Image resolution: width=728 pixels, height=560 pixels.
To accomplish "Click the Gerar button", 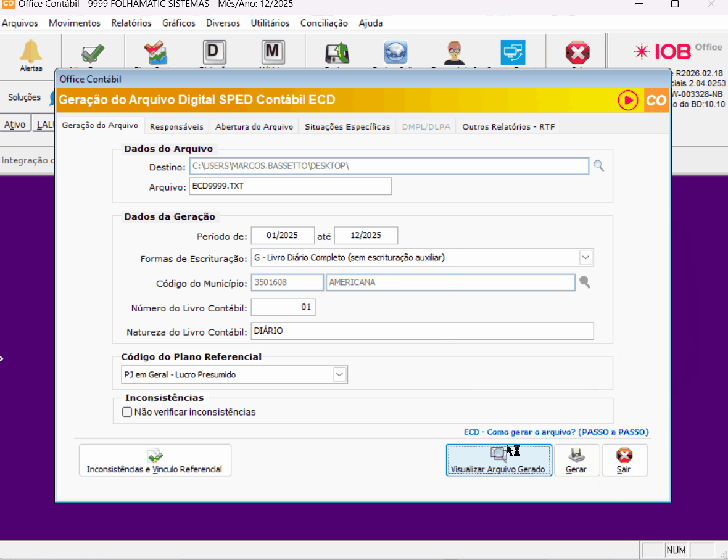I will (x=576, y=460).
